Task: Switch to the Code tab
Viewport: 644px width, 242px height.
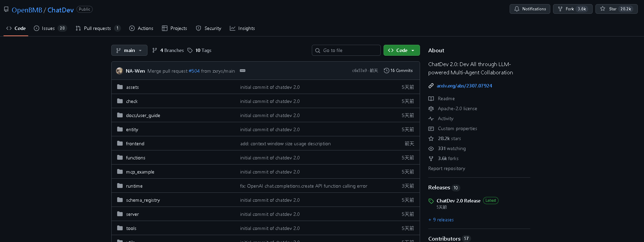Action: click(16, 28)
